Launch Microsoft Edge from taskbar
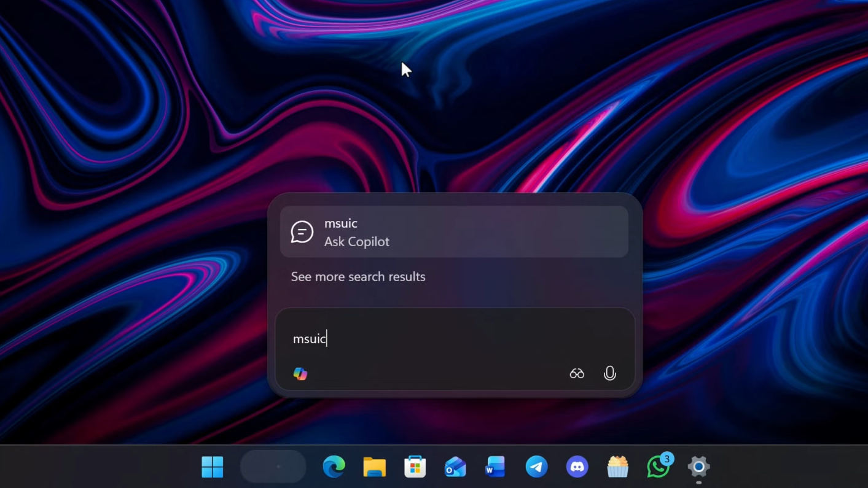The width and height of the screenshot is (868, 488). 334,467
